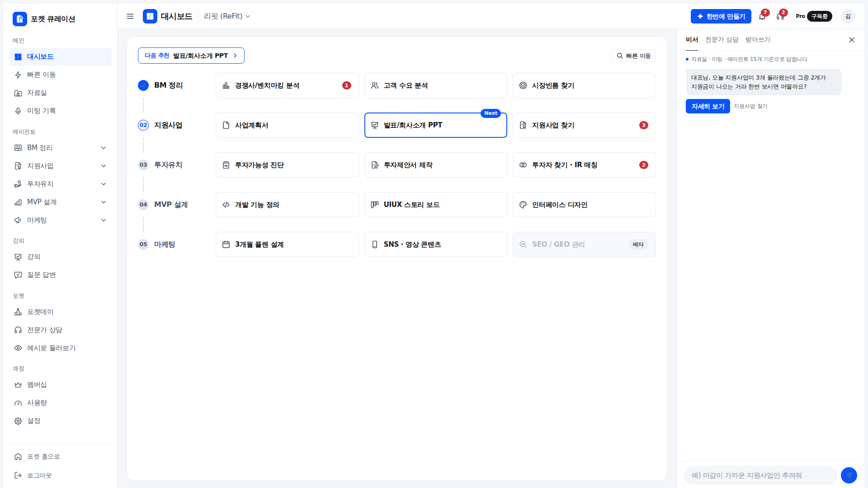The width and height of the screenshot is (868, 488).
Task: Open 강의 in sidebar
Action: [60, 257]
